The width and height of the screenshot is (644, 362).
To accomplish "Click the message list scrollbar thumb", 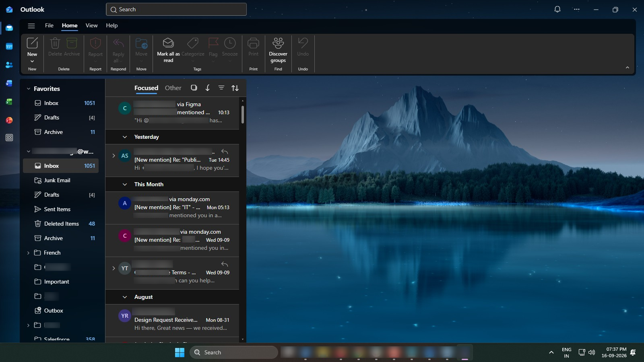I will pyautogui.click(x=242, y=114).
